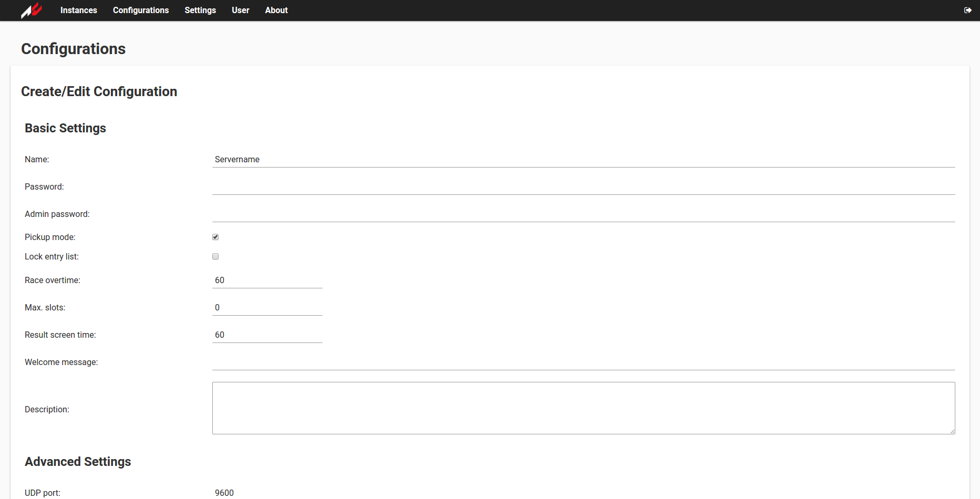Click the Basic Settings heading
The width and height of the screenshot is (980, 499).
tap(65, 128)
